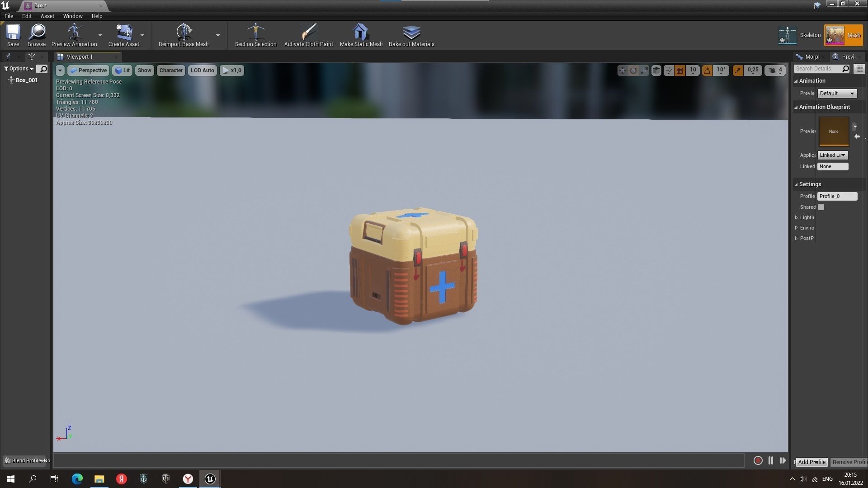Select the translate transform gizmo icon
The height and width of the screenshot is (488, 868).
623,70
